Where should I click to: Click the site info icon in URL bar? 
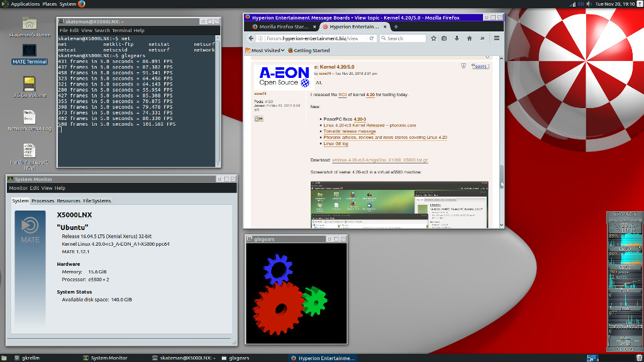[x=260, y=38]
